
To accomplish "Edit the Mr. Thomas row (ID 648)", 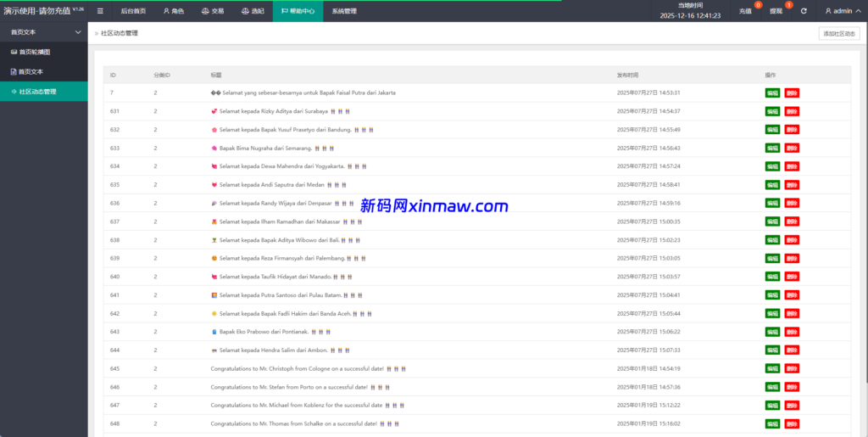I will [772, 423].
